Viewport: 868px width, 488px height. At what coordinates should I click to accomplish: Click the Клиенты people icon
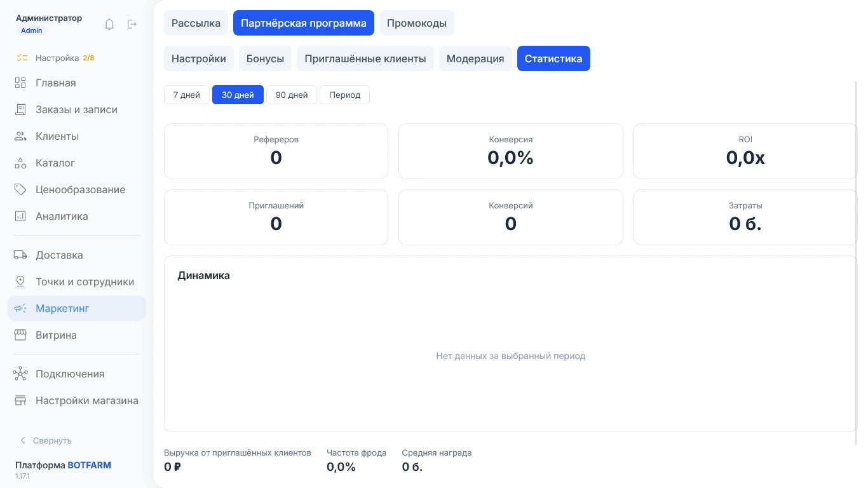coord(20,136)
